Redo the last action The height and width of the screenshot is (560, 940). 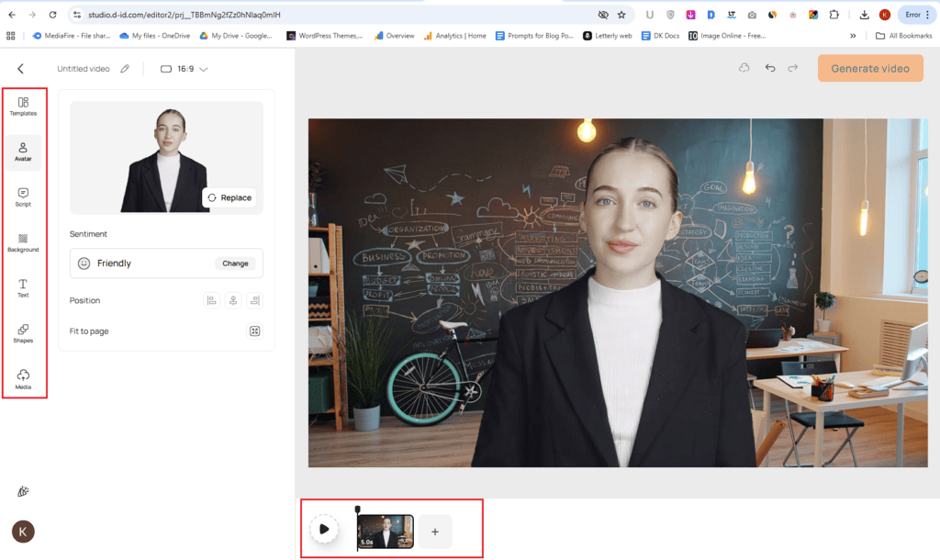[792, 68]
